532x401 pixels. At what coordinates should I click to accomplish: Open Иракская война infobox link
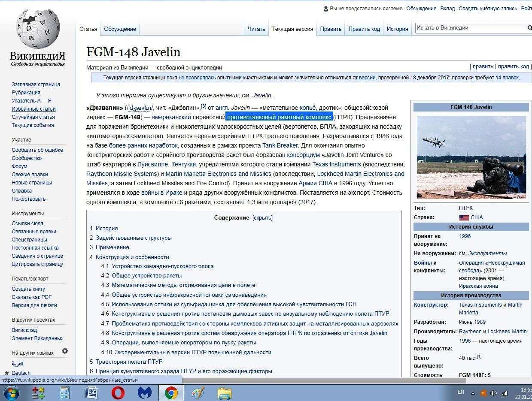[478, 286]
